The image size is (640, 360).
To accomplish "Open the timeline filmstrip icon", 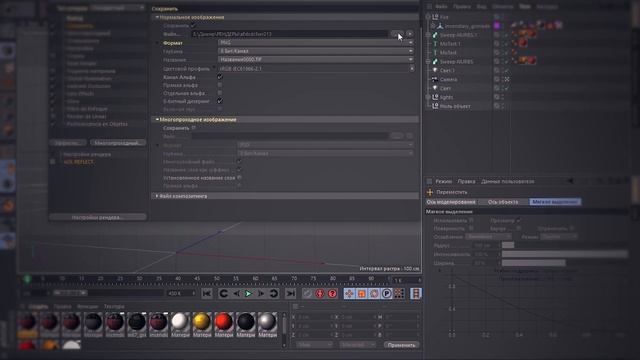I will [416, 293].
